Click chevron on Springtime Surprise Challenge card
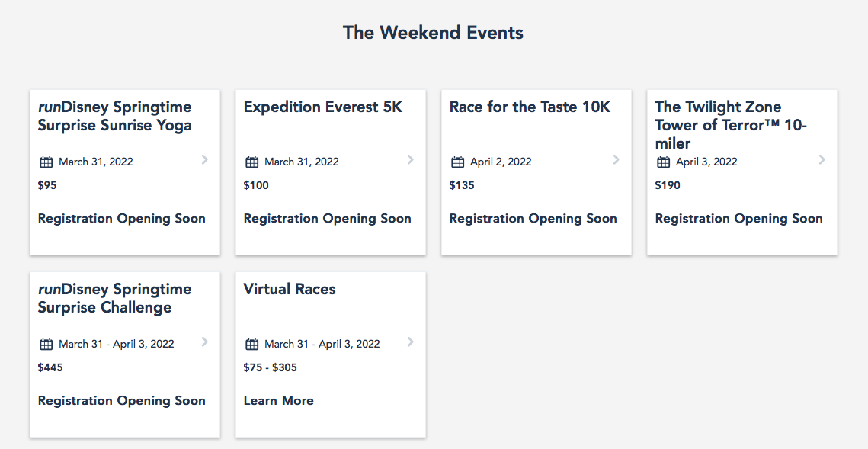868x449 pixels. [x=204, y=342]
